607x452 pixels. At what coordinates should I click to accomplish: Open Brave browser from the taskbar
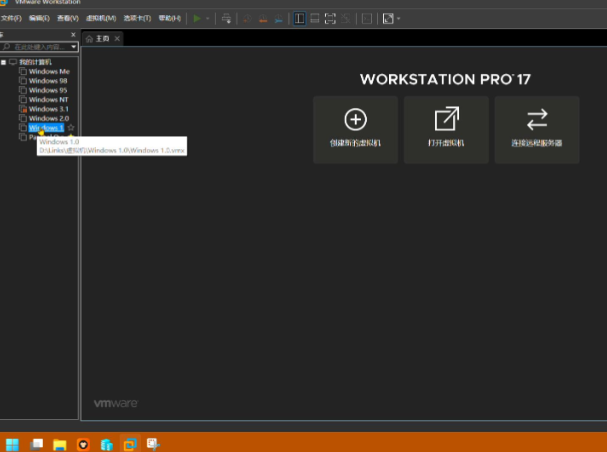(x=84, y=442)
